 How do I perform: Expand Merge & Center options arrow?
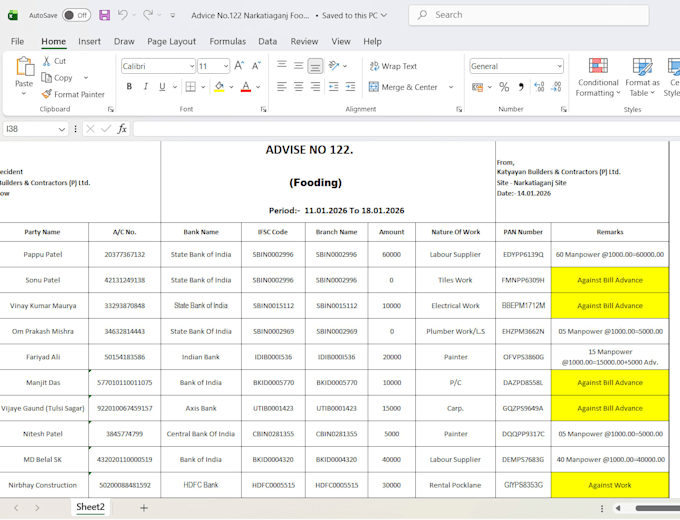[x=451, y=87]
